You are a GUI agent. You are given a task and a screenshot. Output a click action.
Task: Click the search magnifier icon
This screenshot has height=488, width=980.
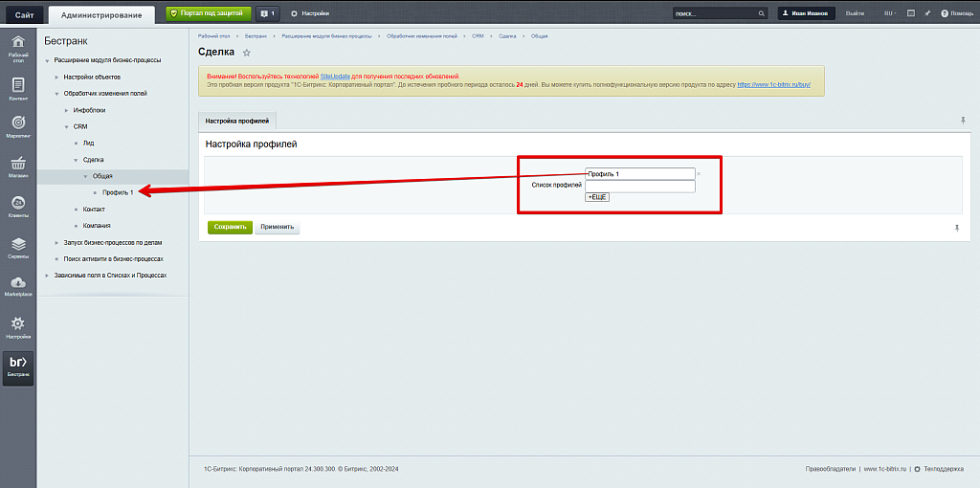point(762,14)
